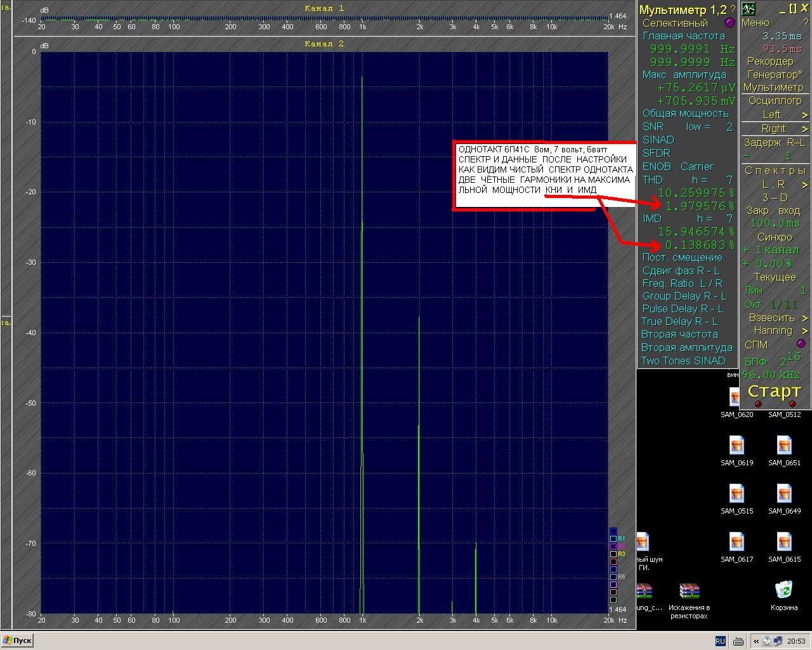Select the Главная частота row
The image size is (812, 650).
[x=684, y=36]
